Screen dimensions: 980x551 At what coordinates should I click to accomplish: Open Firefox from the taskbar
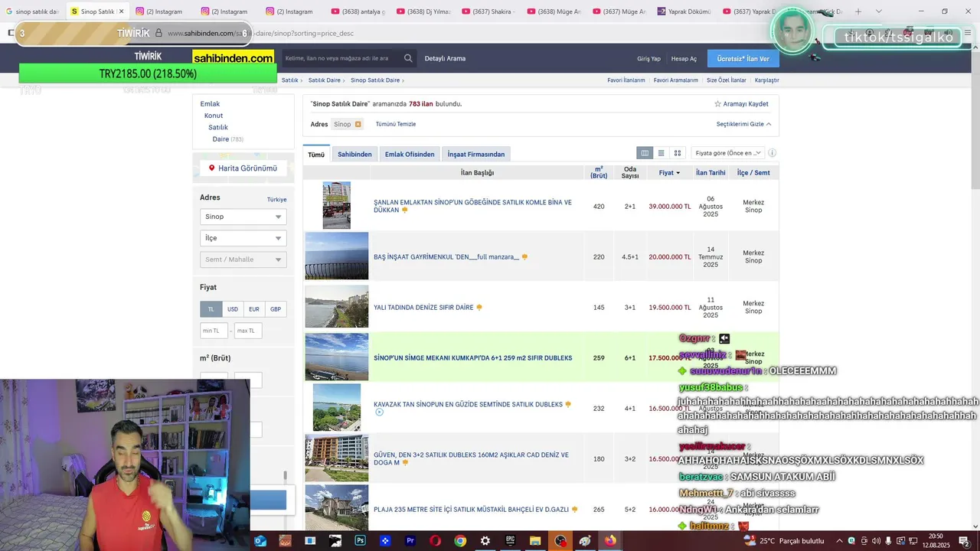coord(610,541)
